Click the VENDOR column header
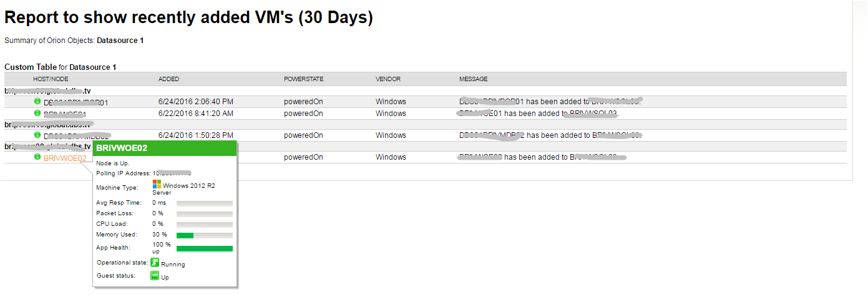The width and height of the screenshot is (868, 297). [388, 79]
